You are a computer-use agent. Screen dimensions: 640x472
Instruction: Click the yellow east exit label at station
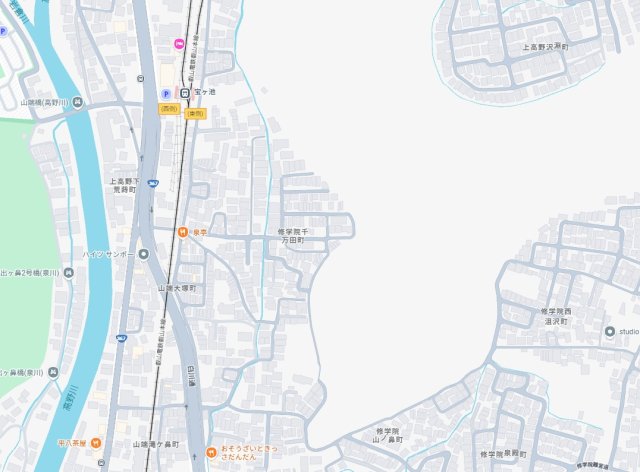coord(196,114)
